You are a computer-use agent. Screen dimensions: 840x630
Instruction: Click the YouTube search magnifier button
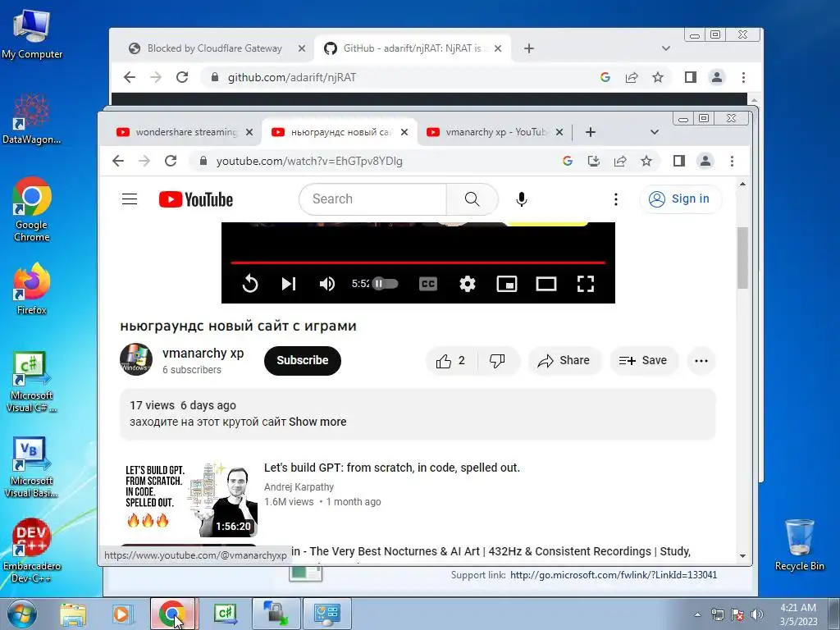point(472,199)
